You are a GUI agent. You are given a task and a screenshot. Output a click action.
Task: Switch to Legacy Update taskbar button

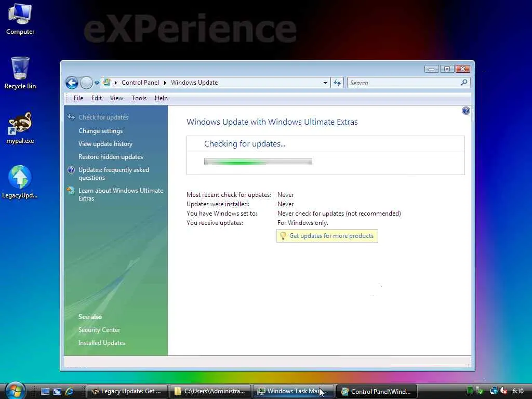tap(127, 391)
